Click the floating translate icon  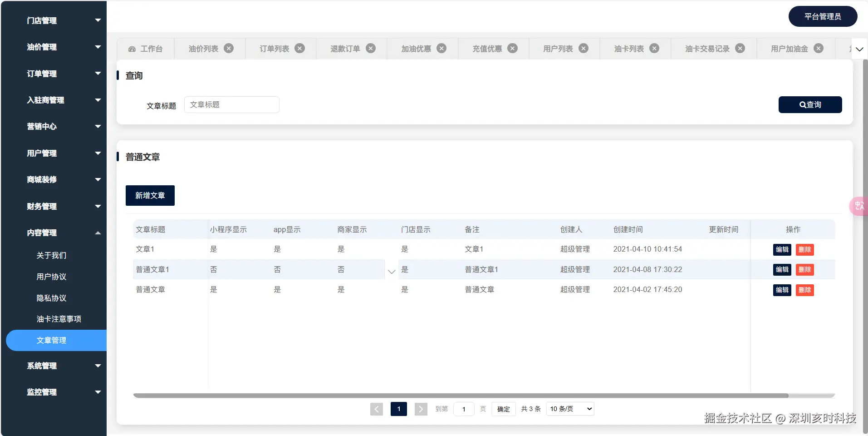tap(859, 206)
